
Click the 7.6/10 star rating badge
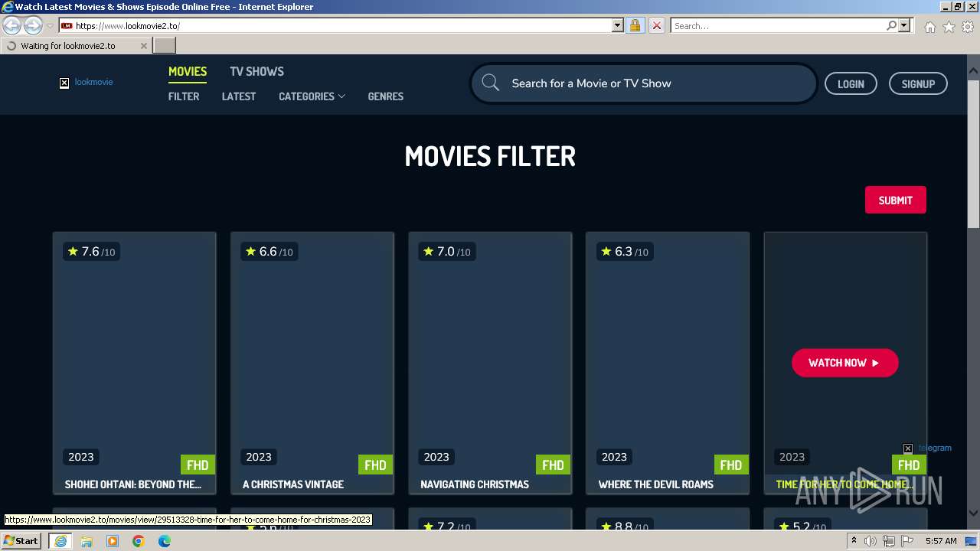click(91, 252)
